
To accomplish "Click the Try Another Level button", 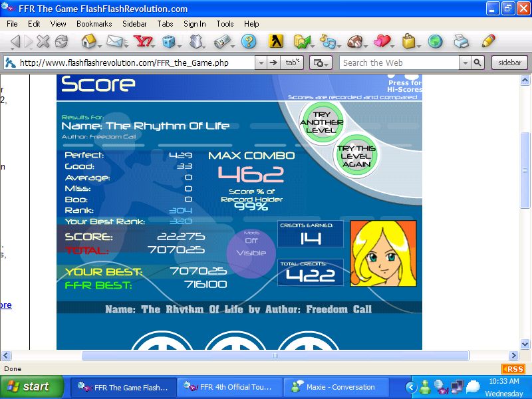I will coord(322,123).
